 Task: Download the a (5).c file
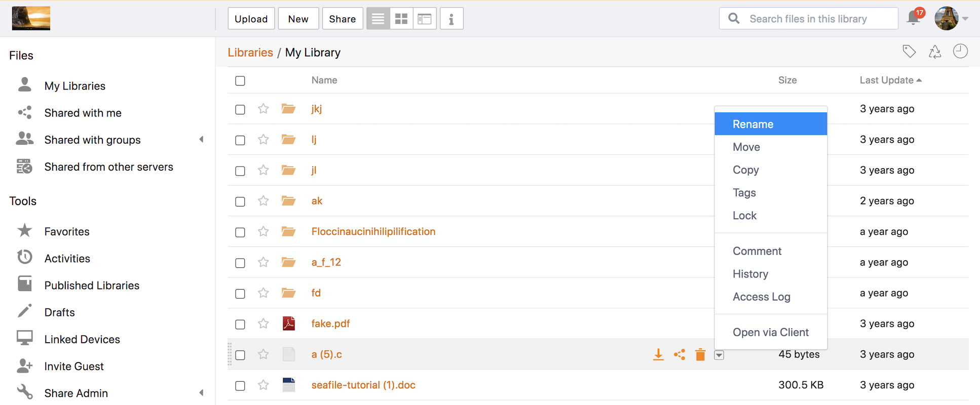(x=658, y=354)
